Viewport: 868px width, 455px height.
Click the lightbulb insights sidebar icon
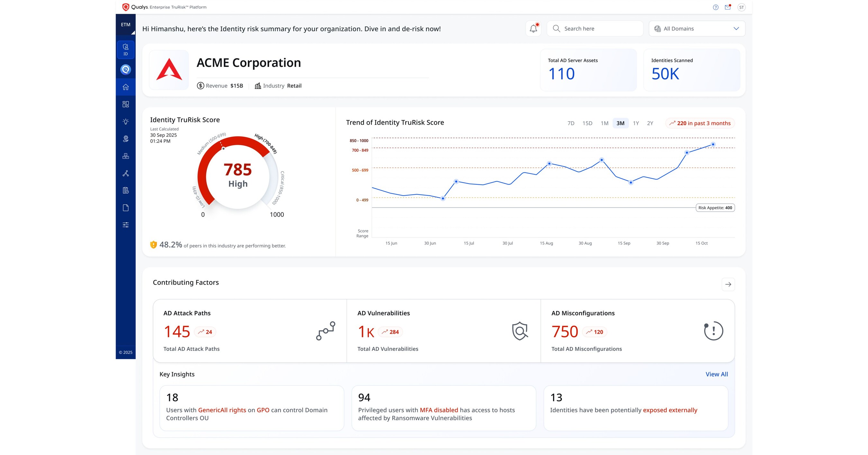pos(126,121)
